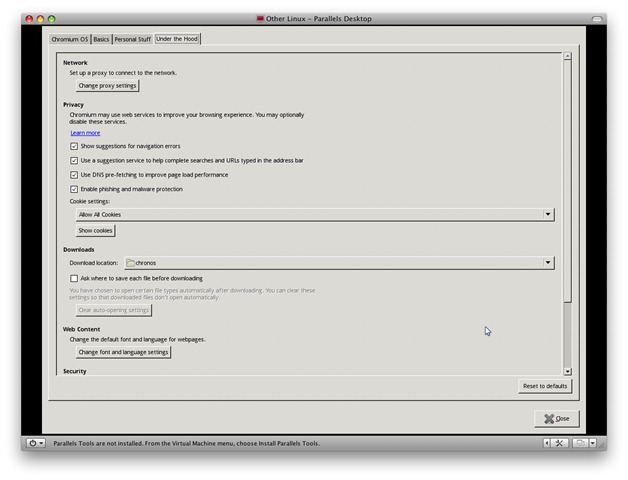Click the Parallels configure tools icon
Screen dimensions: 628x480
coord(560,443)
